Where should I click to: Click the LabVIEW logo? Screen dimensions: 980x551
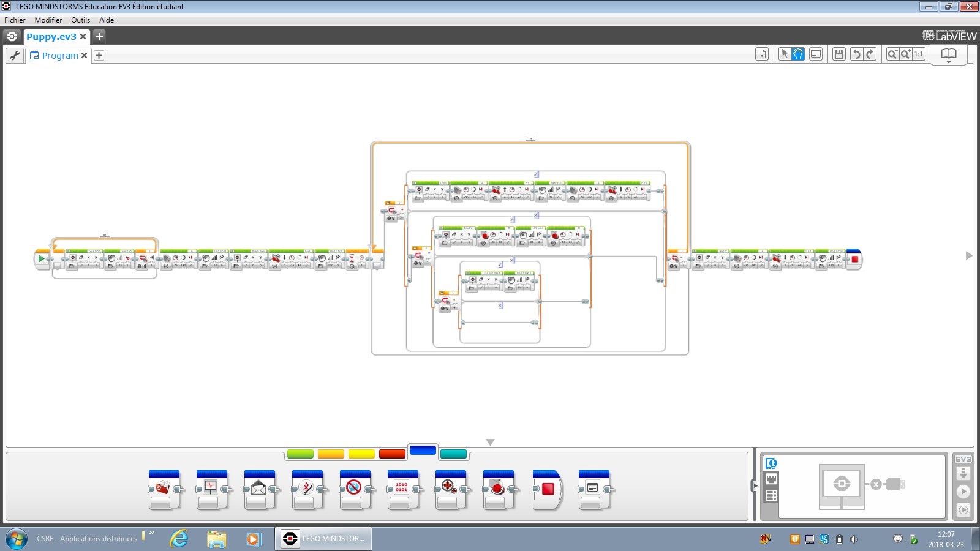[x=950, y=36]
